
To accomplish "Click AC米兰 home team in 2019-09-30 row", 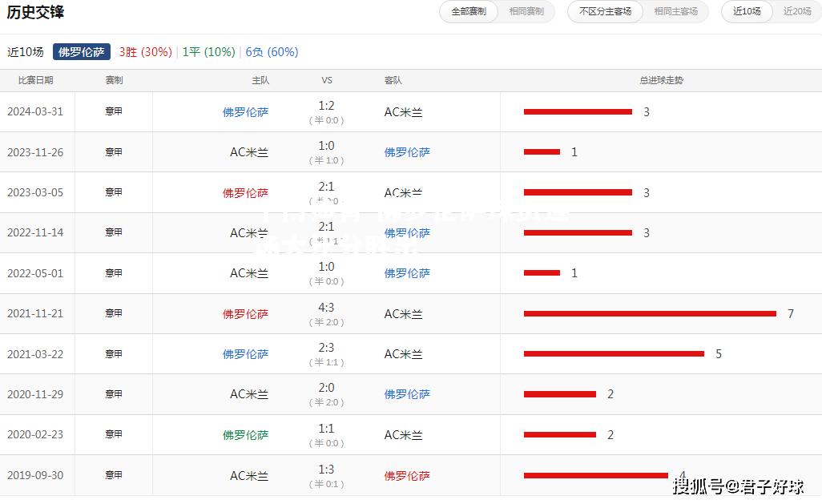I will [x=249, y=476].
